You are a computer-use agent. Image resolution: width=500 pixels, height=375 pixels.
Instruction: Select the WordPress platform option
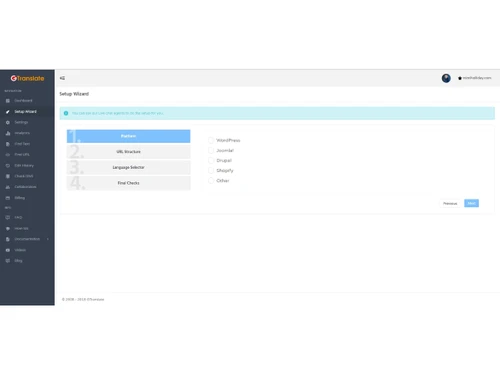click(211, 140)
